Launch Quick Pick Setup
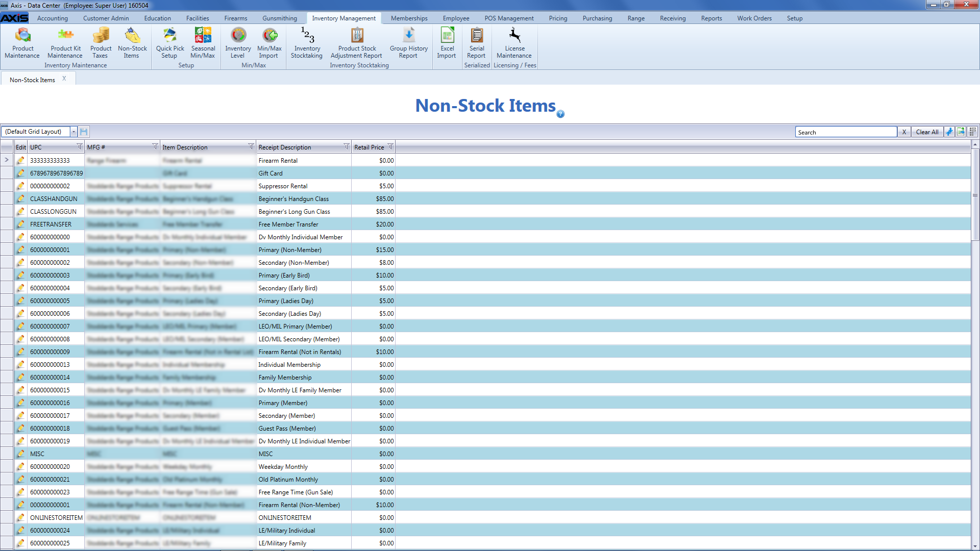Viewport: 980px width, 551px height. coord(170,43)
